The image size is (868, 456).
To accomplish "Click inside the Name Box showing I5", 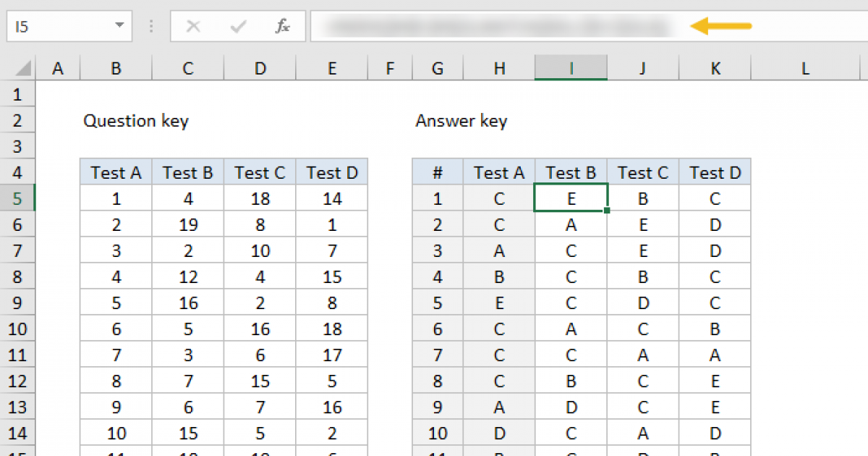I will click(58, 27).
